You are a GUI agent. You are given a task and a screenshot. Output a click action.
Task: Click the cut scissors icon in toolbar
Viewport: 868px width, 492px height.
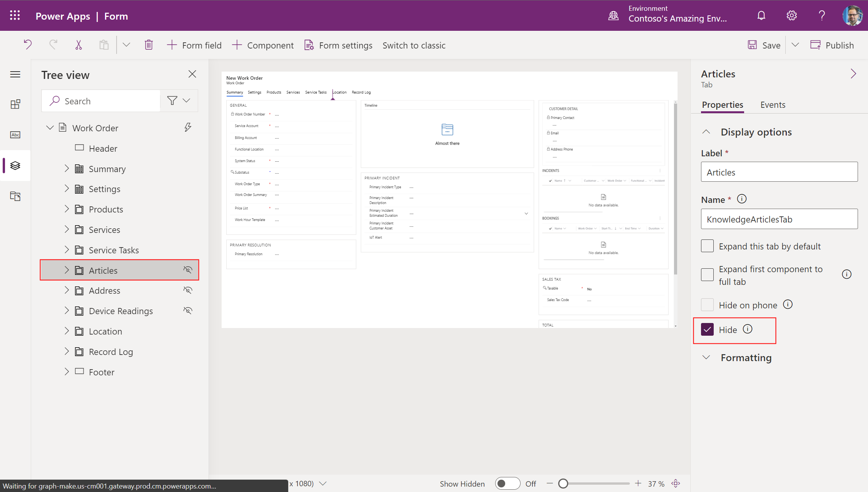tap(78, 45)
